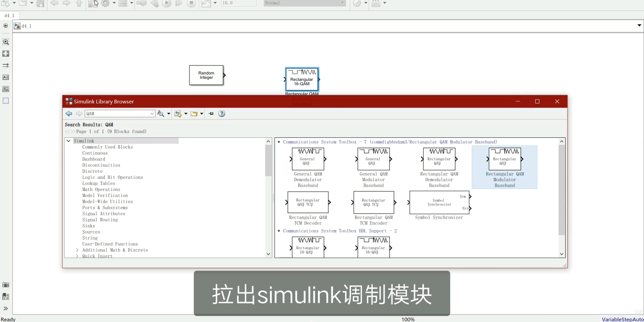Screen dimensions: 644x322
Task: Select Rectangular QAM Modulator Baseband block
Action: point(504,167)
